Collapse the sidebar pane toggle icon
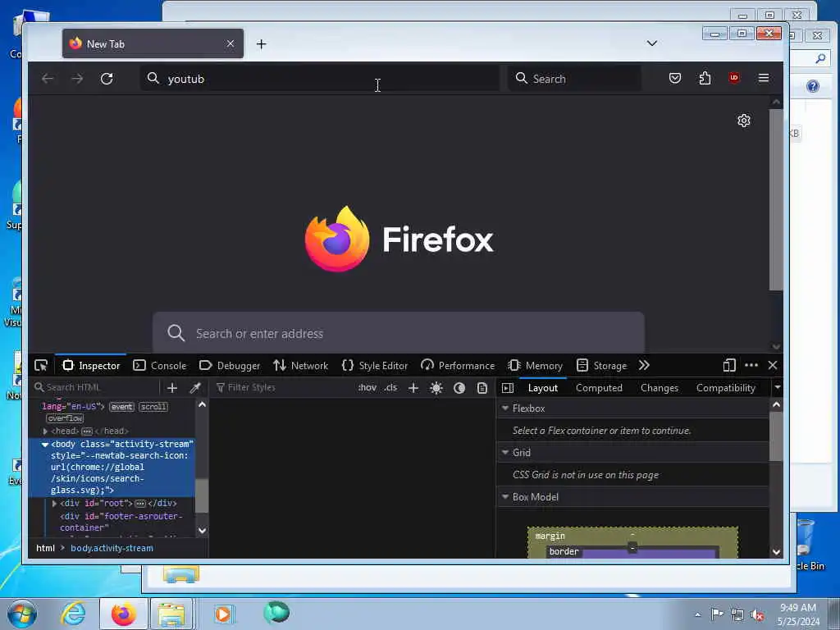Image resolution: width=840 pixels, height=630 pixels. 508,388
